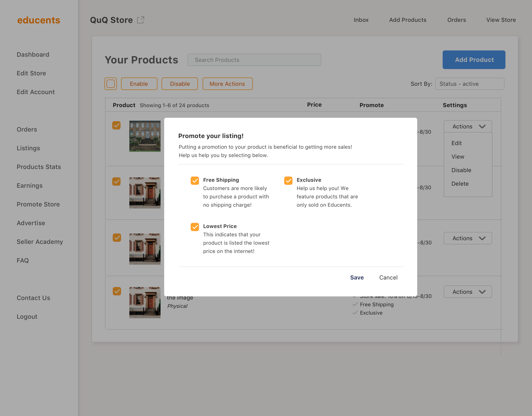Open the last row's Actions dropdown chevron

[x=482, y=292]
